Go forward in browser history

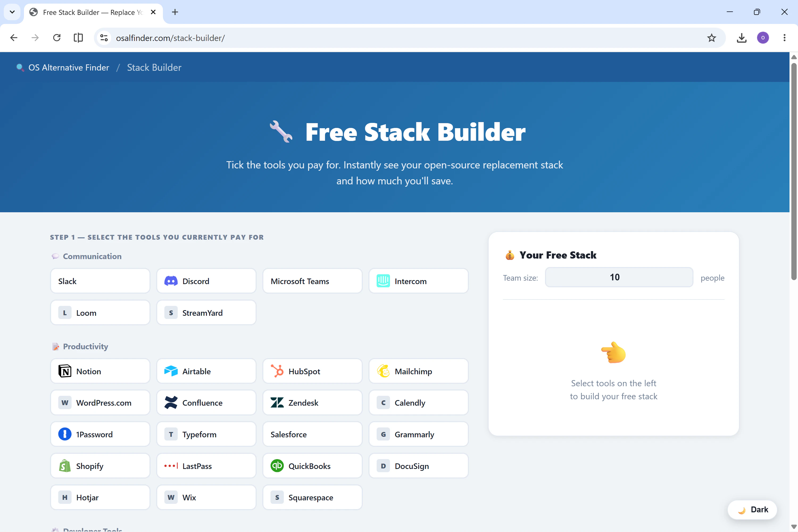coord(35,38)
